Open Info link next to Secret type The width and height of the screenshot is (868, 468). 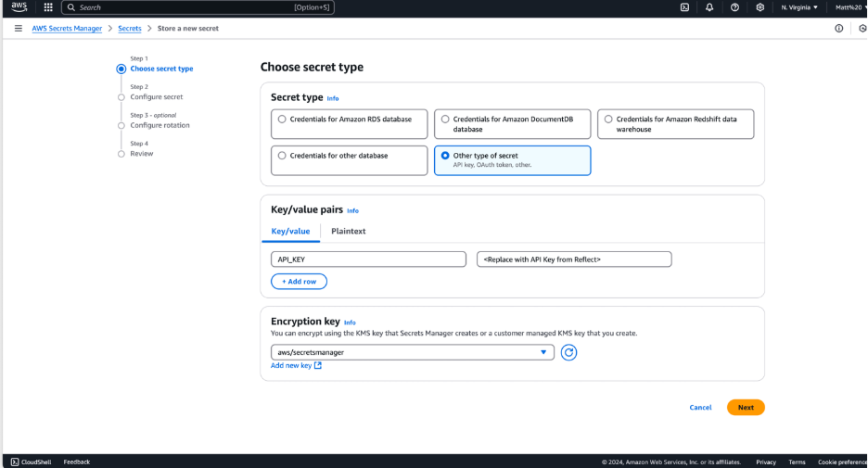tap(333, 98)
